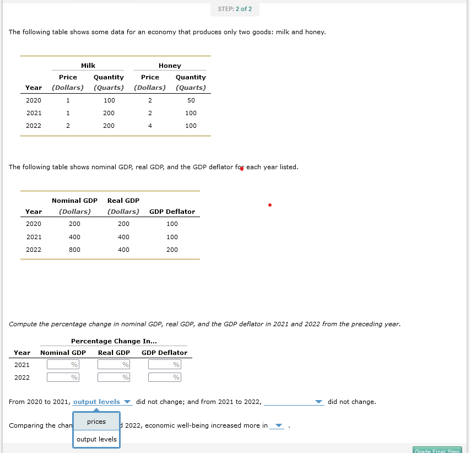The height and width of the screenshot is (453, 476).
Task: Click the 2022 Real GDP percentage field
Action: coord(114,377)
